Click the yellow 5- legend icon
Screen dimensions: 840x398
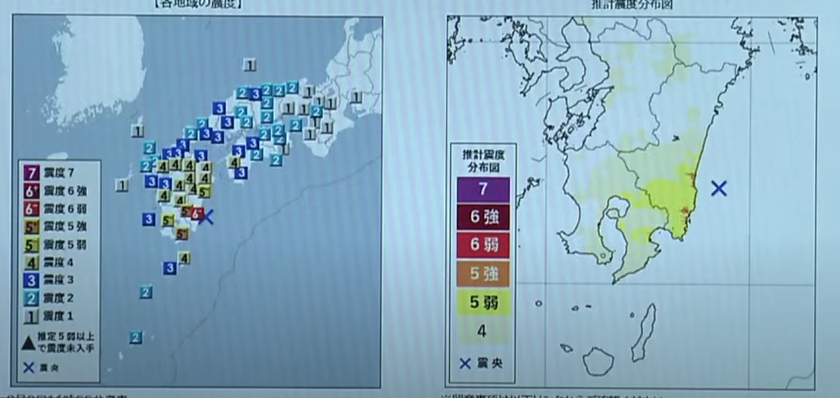click(32, 245)
